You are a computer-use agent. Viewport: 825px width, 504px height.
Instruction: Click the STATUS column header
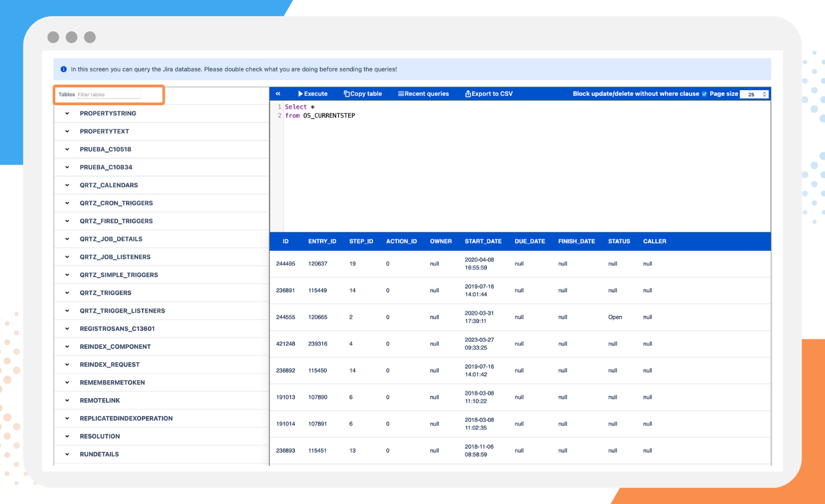(x=619, y=241)
